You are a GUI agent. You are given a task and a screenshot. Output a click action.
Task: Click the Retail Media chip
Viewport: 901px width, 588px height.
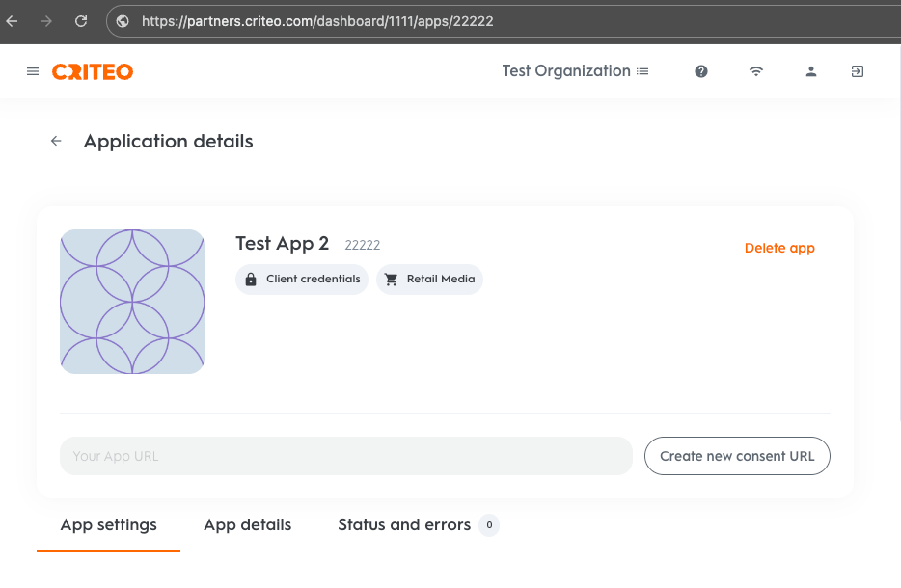[x=429, y=280]
